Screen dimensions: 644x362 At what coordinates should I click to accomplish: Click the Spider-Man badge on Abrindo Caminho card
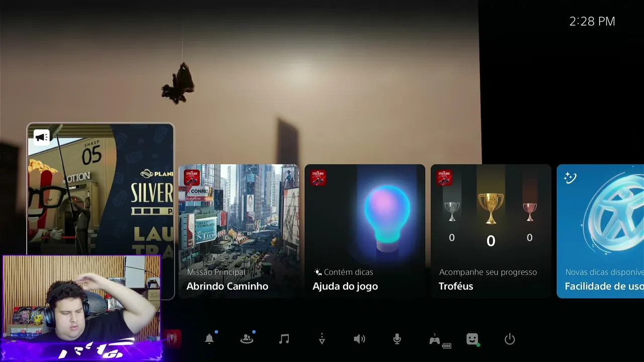coord(192,177)
